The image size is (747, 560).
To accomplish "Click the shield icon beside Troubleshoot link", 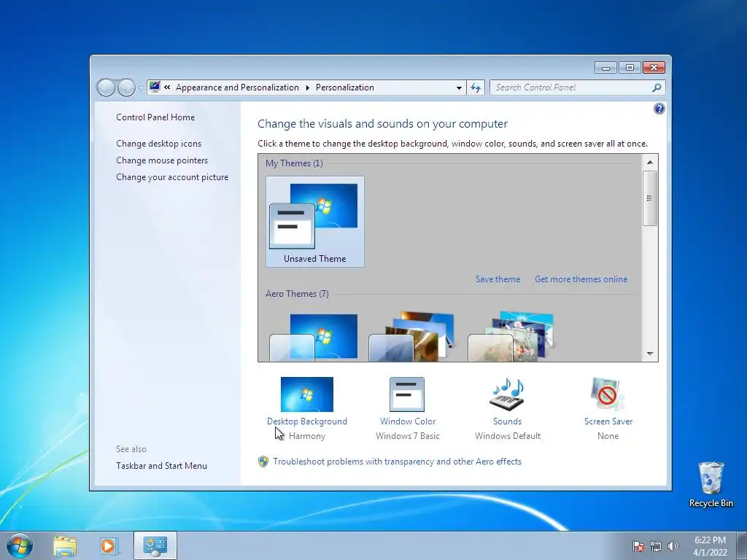I will [x=263, y=462].
